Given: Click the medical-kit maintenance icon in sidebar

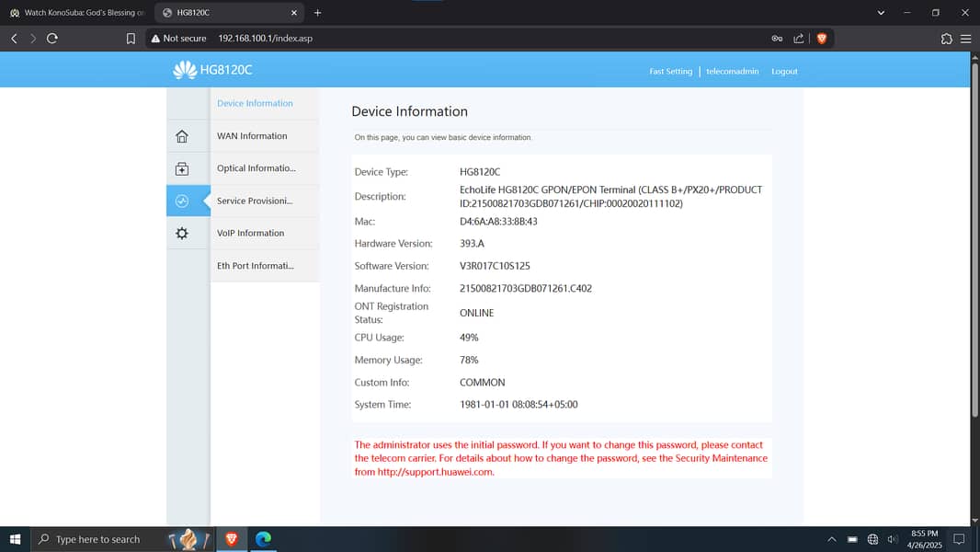Looking at the screenshot, I should click(x=182, y=168).
